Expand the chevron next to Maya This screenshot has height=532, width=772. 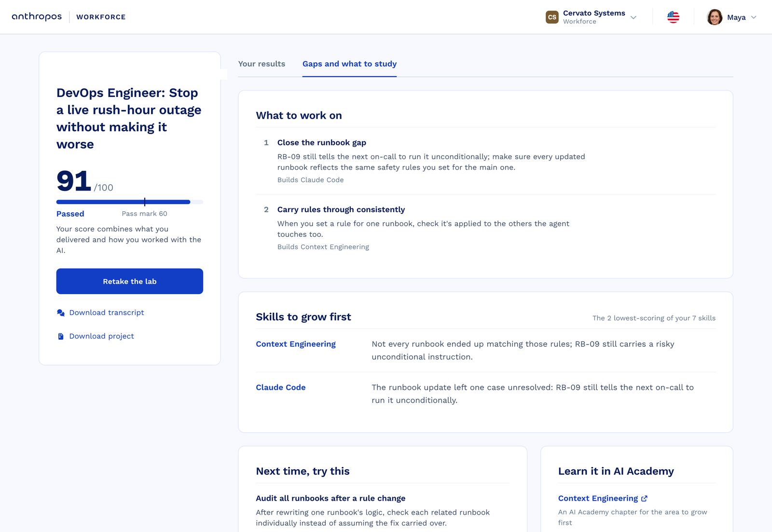pyautogui.click(x=754, y=17)
